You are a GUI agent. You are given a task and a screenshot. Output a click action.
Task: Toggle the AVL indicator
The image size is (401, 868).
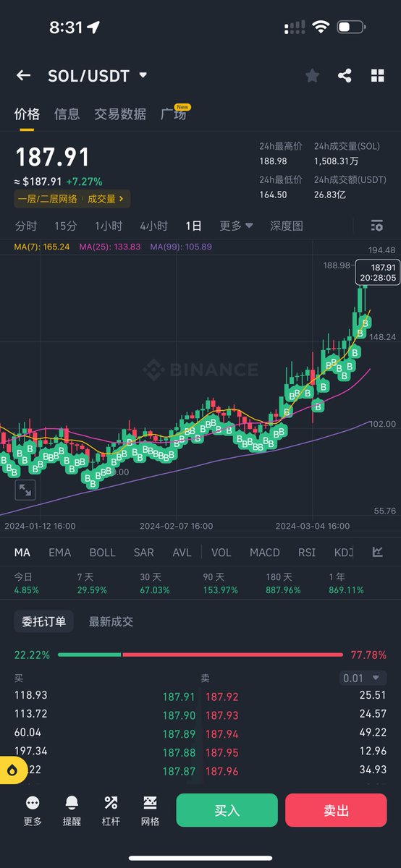point(182,552)
